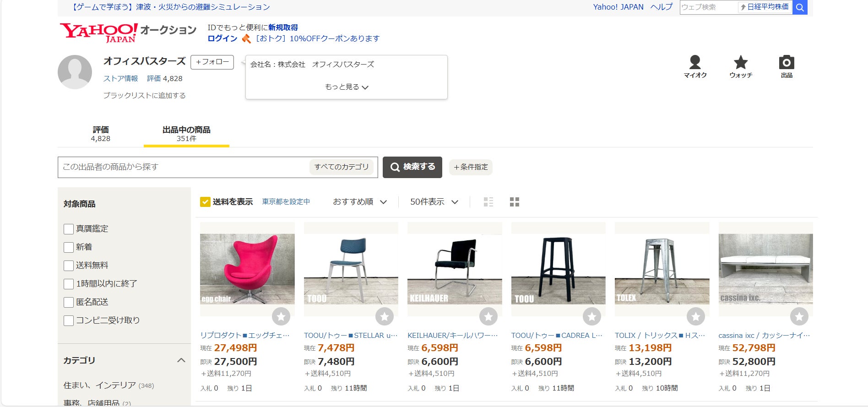Add TOOU CADREA stool to watchlist star
The width and height of the screenshot is (868, 407).
(592, 316)
